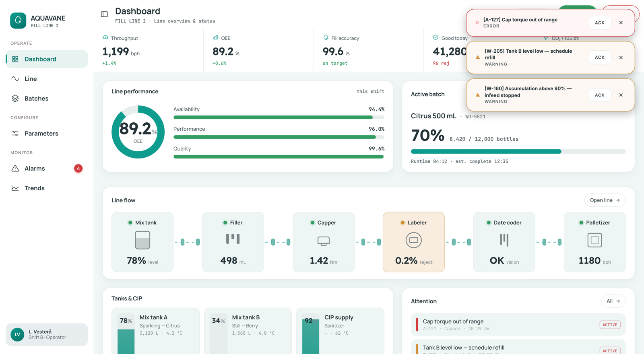Click '8,420 / 12,000 bottles' text
Viewport: 644px width, 354px height.
click(x=484, y=139)
